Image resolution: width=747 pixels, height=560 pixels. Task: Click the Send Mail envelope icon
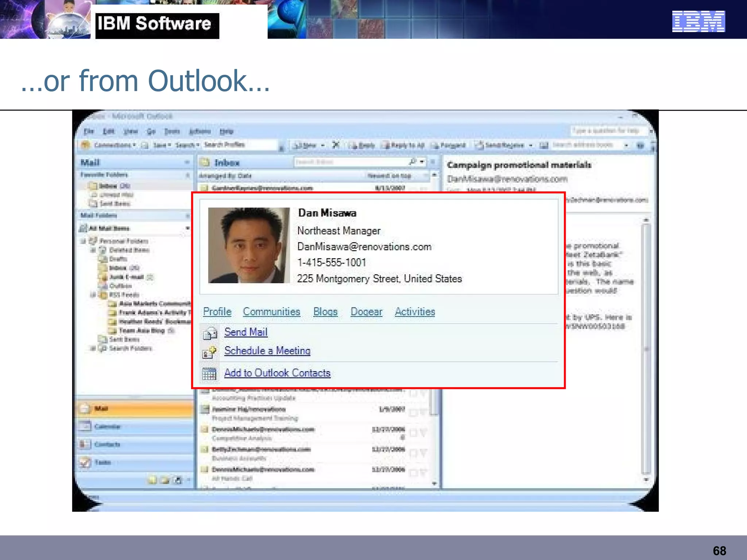(x=210, y=333)
